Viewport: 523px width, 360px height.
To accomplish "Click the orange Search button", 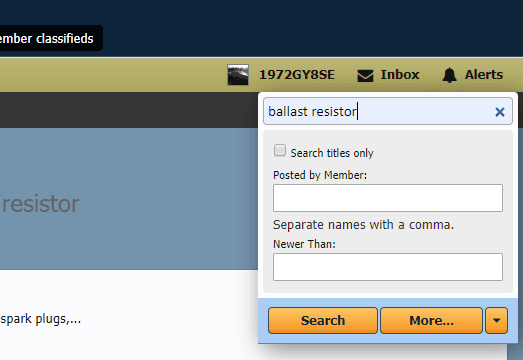I will 323,321.
